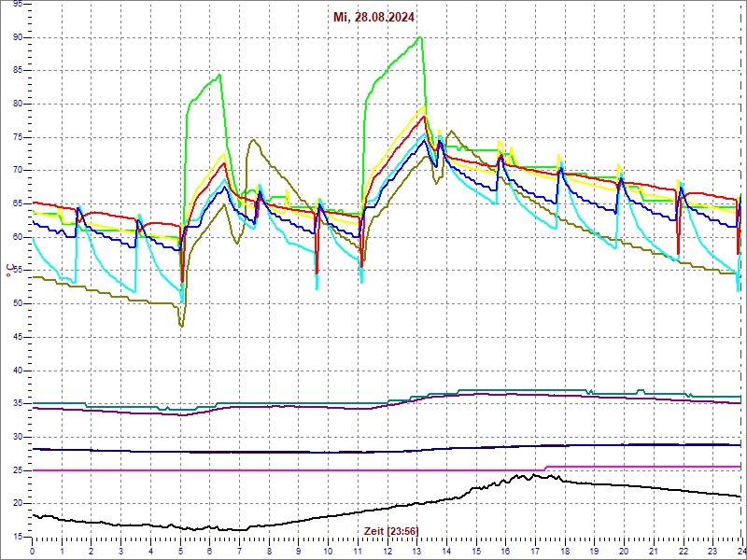This screenshot has height=560, width=747.
Task: Click hour 13 on the time axis
Action: coord(416,550)
